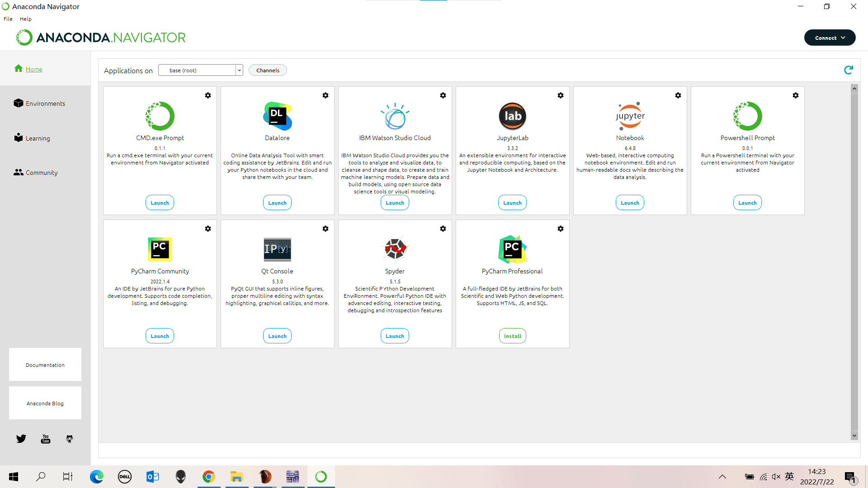Click scrollbar down arrow in applications pane
Screen dimensions: 868x488
tap(854, 436)
